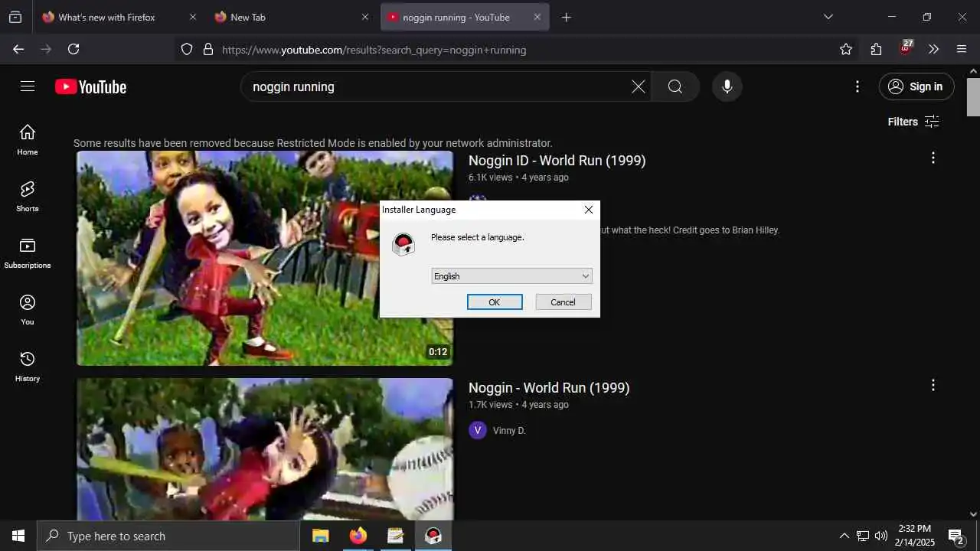Open the volume control in tray

(881, 536)
